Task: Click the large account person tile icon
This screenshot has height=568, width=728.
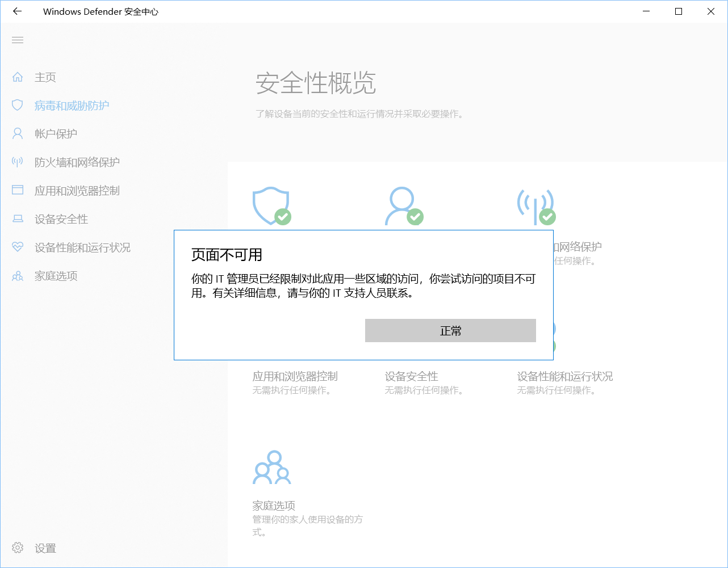Action: [x=404, y=206]
